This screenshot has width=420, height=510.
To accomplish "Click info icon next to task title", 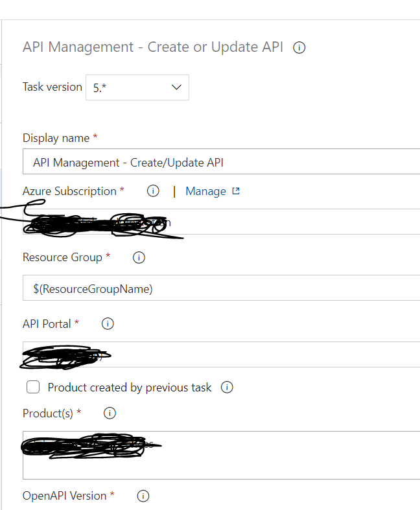I will 299,48.
